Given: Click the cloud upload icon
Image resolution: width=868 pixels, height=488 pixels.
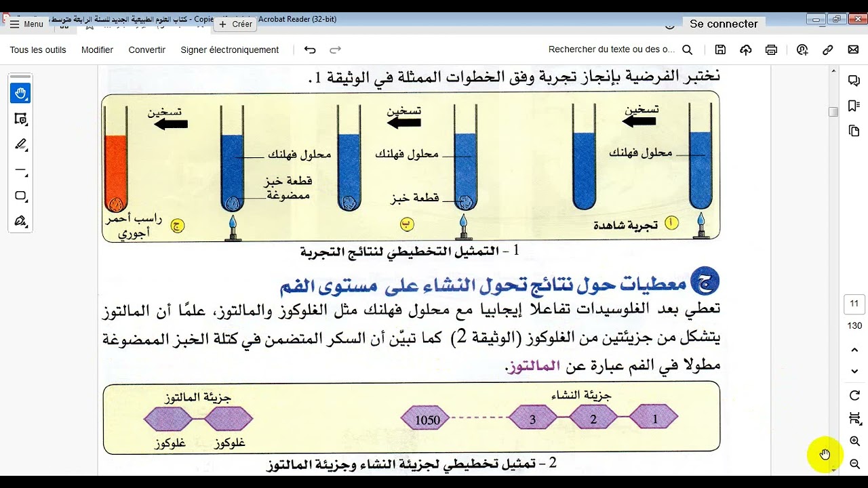Looking at the screenshot, I should click(746, 50).
